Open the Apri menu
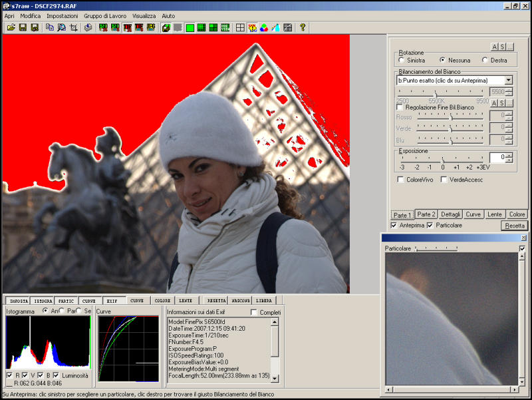The width and height of the screenshot is (532, 400). click(9, 16)
